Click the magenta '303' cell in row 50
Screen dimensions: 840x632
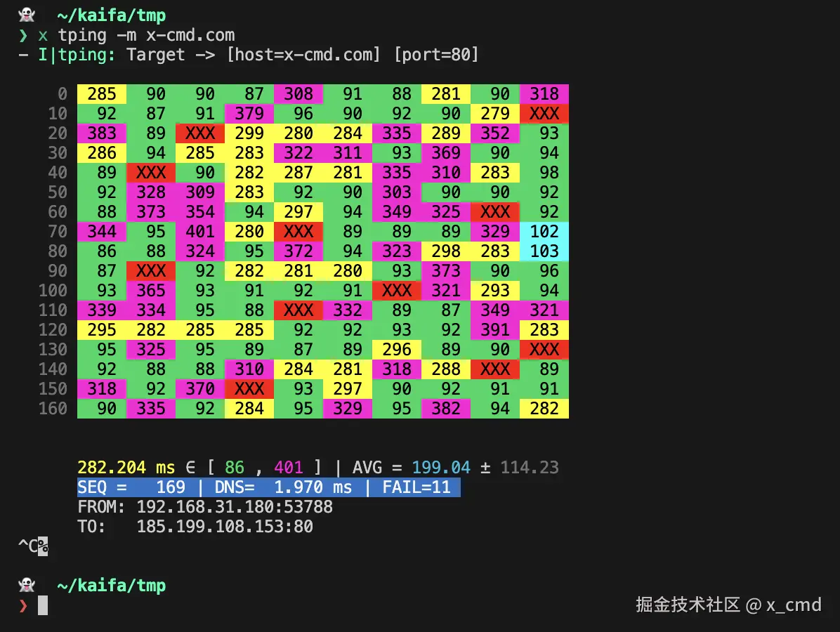coord(396,192)
